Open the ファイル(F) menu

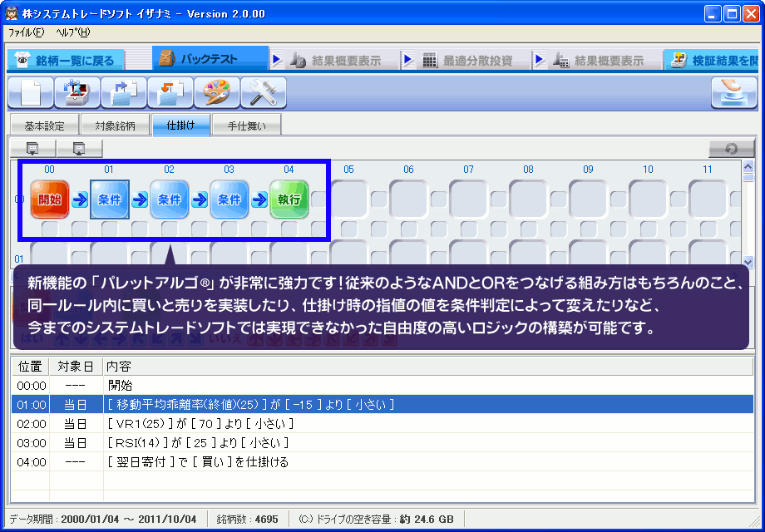click(27, 32)
